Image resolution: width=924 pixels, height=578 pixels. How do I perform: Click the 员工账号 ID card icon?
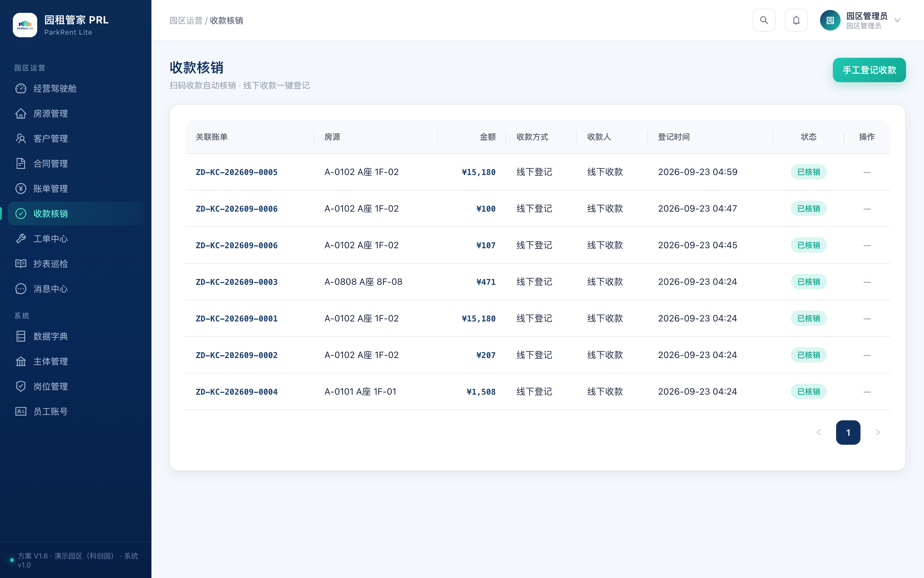pyautogui.click(x=21, y=411)
